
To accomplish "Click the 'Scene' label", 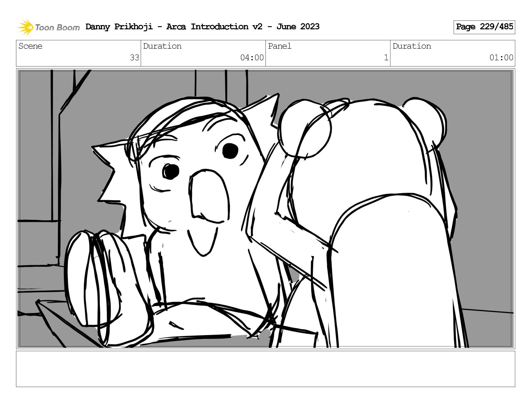I will pos(30,46).
